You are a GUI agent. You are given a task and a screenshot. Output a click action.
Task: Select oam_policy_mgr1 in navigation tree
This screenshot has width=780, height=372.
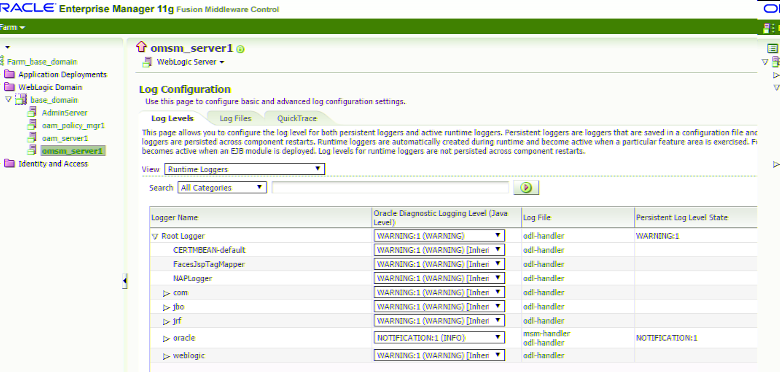(73, 125)
